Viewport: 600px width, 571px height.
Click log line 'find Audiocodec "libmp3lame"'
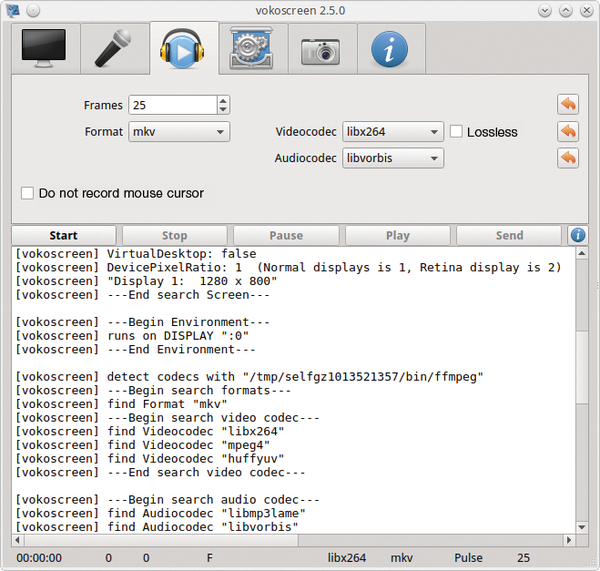point(160,514)
